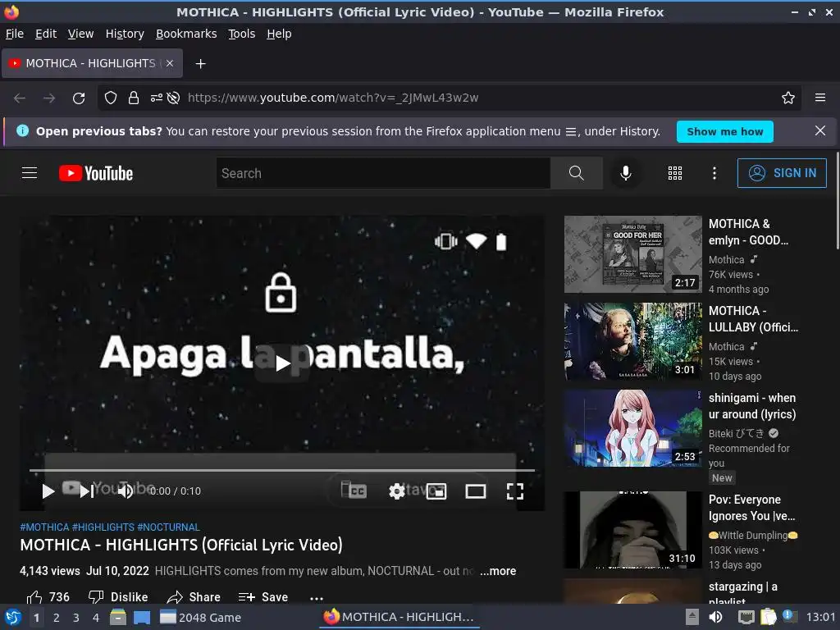Dismiss the restore session notification

[x=820, y=130]
